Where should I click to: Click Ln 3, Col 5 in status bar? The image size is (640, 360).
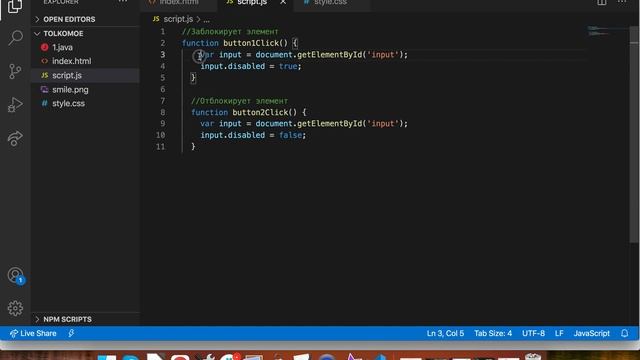point(445,333)
